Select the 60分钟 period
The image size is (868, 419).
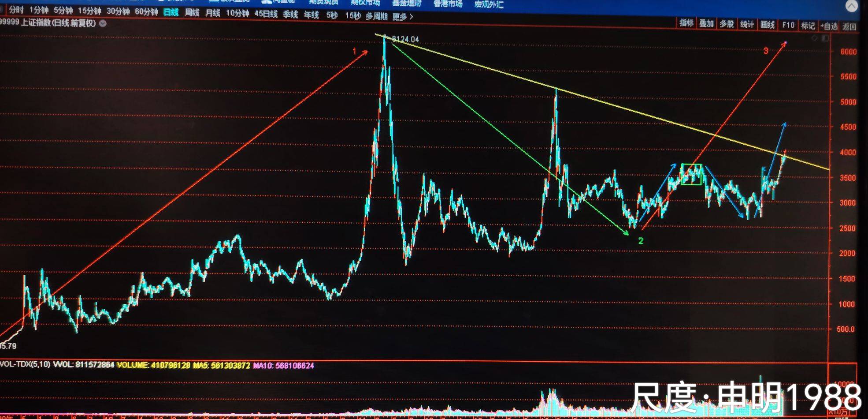point(146,12)
